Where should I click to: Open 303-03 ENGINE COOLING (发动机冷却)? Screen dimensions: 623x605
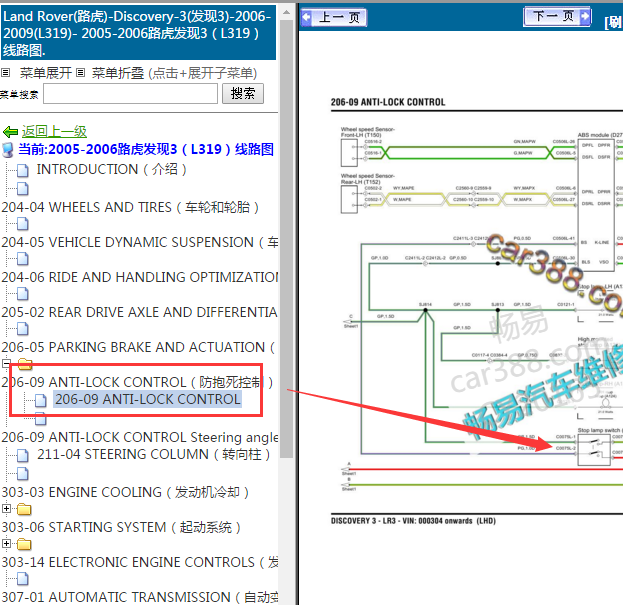coord(125,492)
